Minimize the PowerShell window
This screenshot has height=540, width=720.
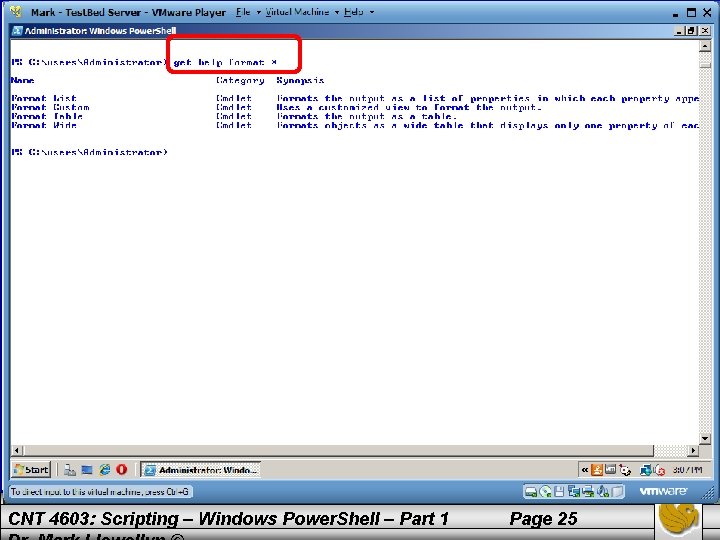click(x=680, y=31)
